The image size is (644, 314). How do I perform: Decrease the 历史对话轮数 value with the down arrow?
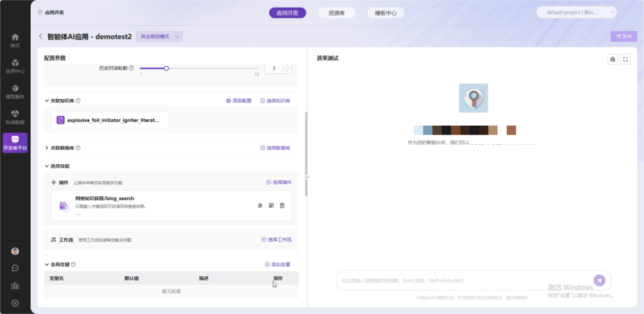tap(287, 71)
